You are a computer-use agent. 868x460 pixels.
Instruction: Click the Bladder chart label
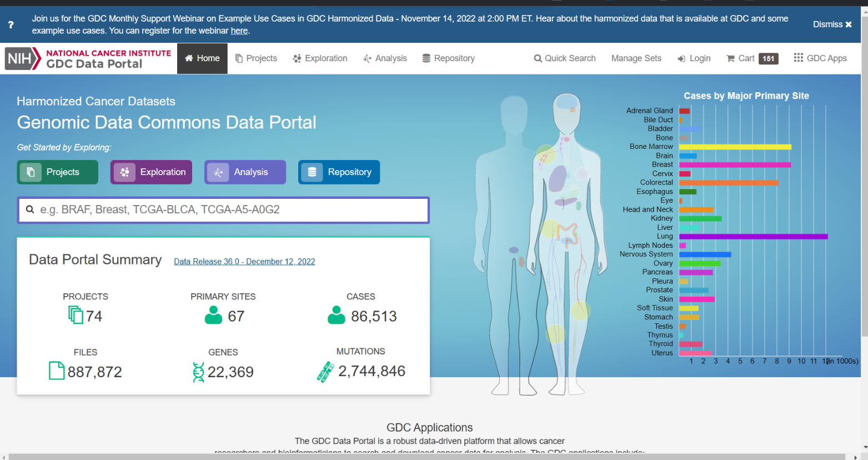pyautogui.click(x=660, y=128)
